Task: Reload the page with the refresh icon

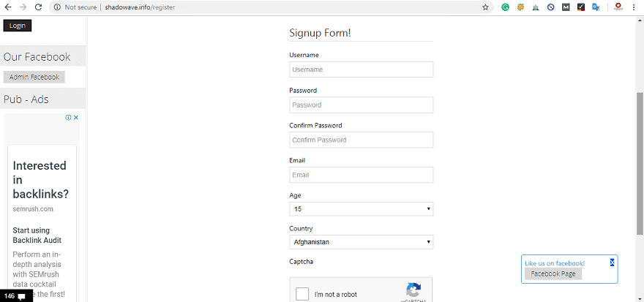Action: coord(38,7)
